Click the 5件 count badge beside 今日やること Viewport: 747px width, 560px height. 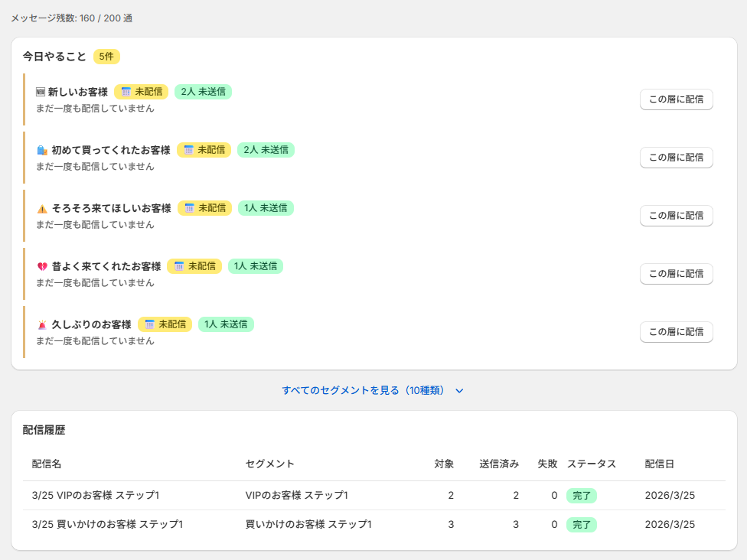106,57
